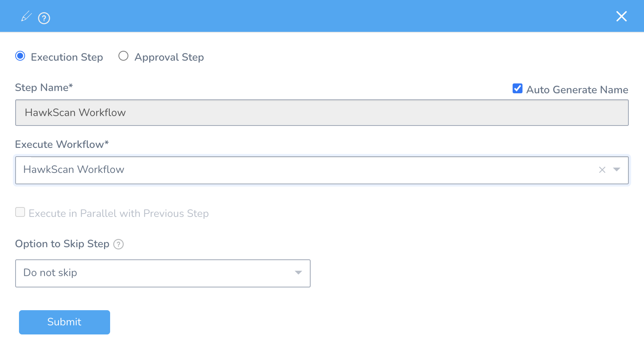Screen dimensions: 644x361
Task: Click the Approval Step label text
Action: pos(169,57)
